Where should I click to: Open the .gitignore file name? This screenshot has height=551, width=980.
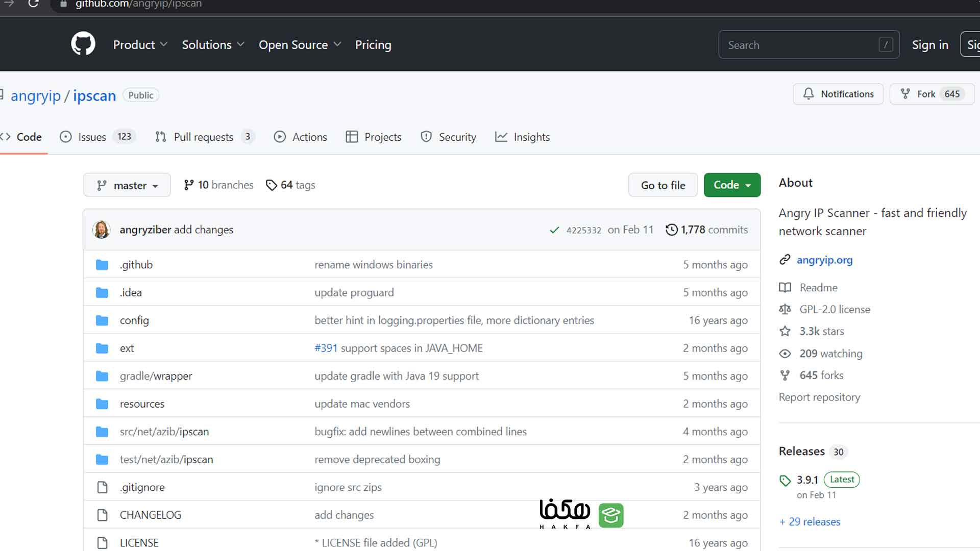(142, 487)
